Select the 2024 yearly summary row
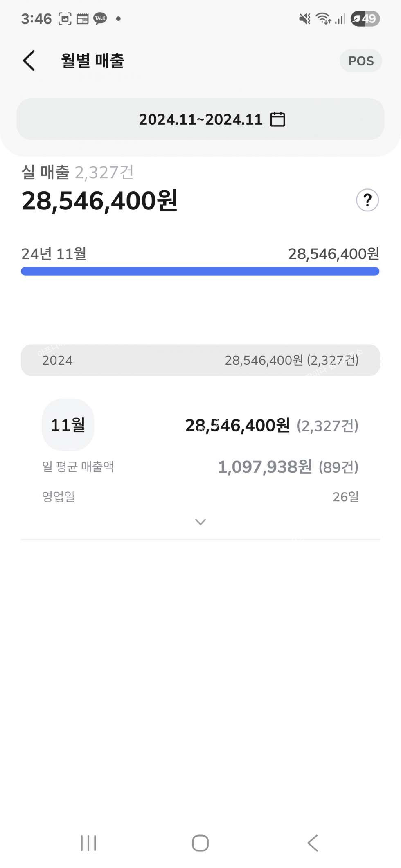The width and height of the screenshot is (401, 868). click(200, 360)
